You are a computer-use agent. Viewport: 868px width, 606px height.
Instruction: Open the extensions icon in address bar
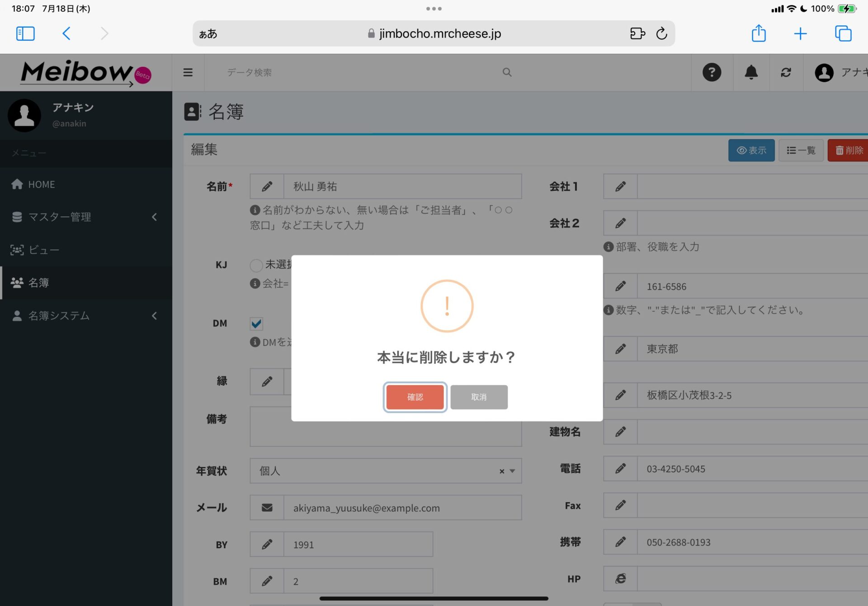tap(637, 33)
